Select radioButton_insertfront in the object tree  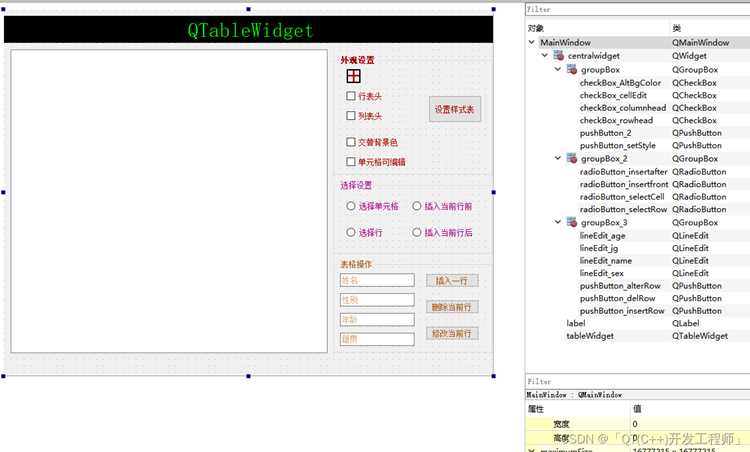(x=624, y=184)
